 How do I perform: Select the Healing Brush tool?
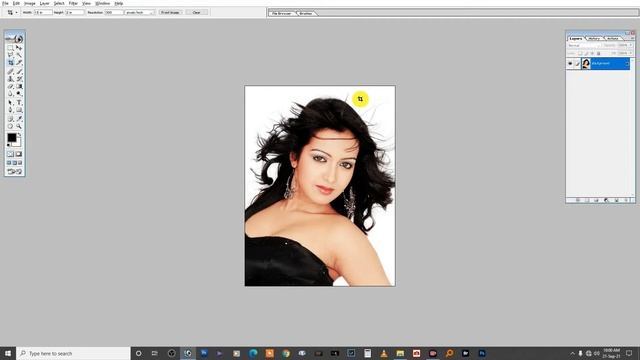click(x=11, y=71)
